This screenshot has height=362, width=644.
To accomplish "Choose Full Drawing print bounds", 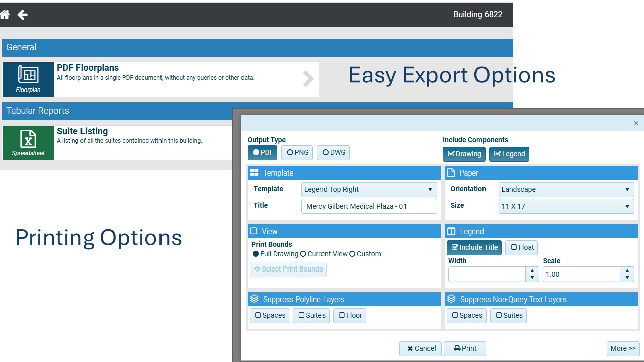I will click(x=275, y=254).
